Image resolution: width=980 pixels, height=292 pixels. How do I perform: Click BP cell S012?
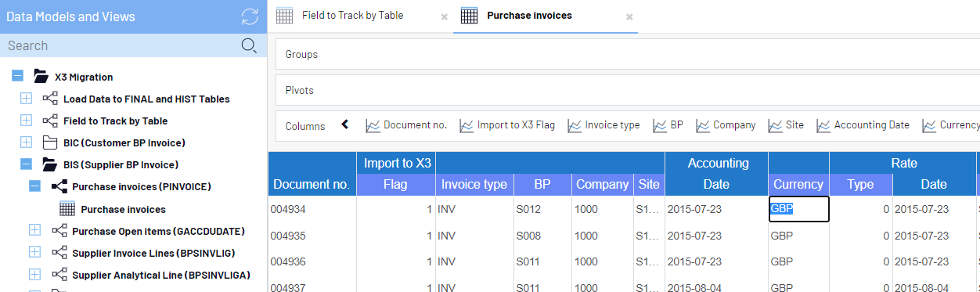pyautogui.click(x=542, y=209)
